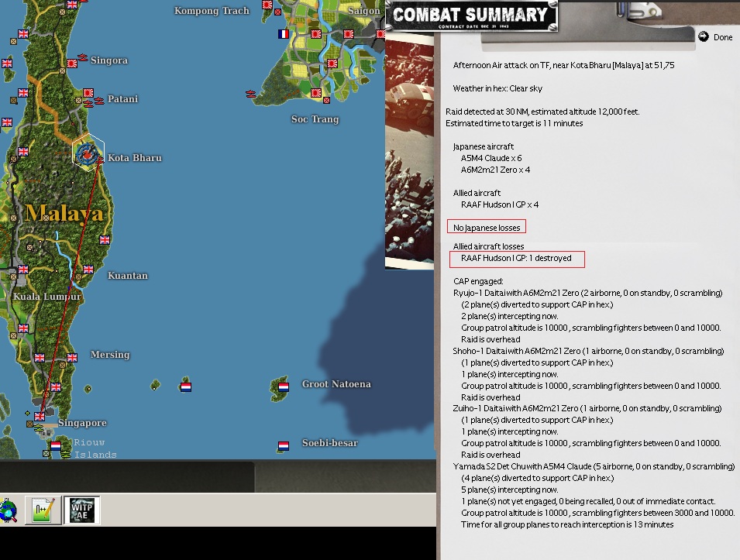
Task: Click the Zuiho-1 Daitai CAP entry line
Action: pyautogui.click(x=587, y=408)
